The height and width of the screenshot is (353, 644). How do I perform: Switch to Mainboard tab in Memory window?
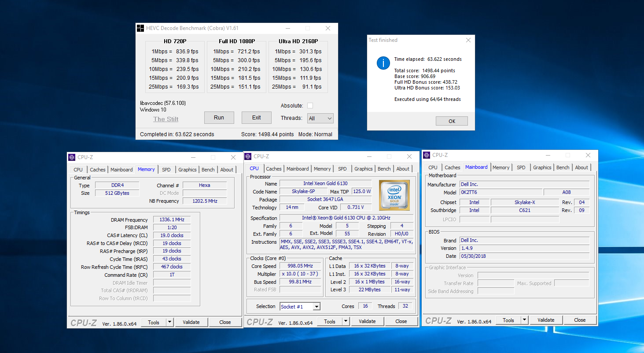[121, 170]
